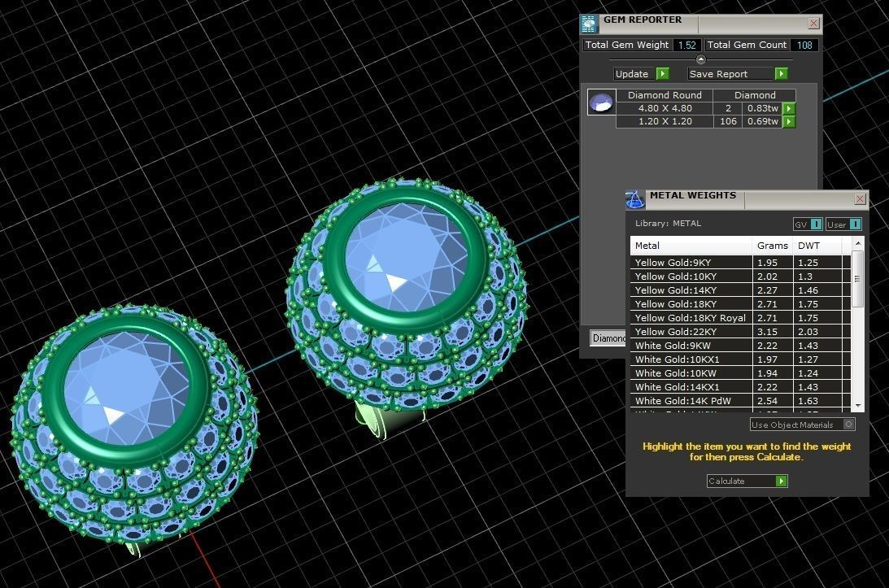889x588 pixels.
Task: Close the Metal Weights panel
Action: [x=860, y=198]
